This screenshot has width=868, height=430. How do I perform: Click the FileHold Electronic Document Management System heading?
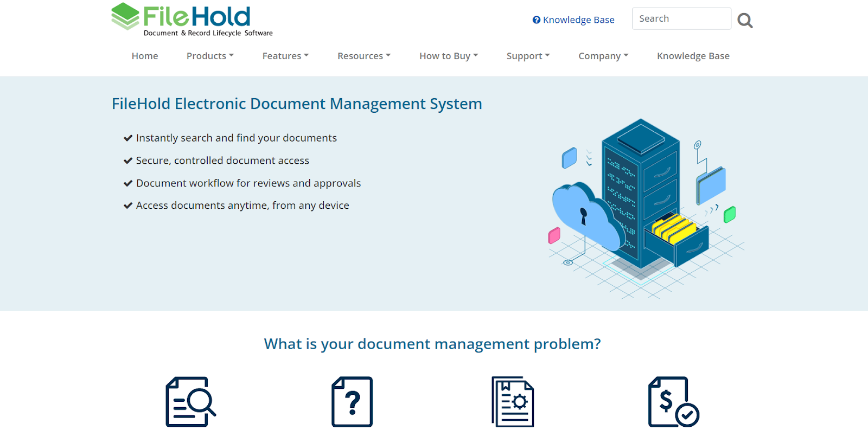coord(297,104)
